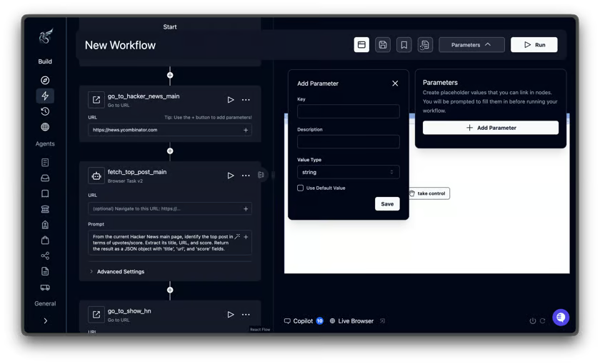Select the shopping bag agent icon
The image size is (600, 364).
[45, 240]
